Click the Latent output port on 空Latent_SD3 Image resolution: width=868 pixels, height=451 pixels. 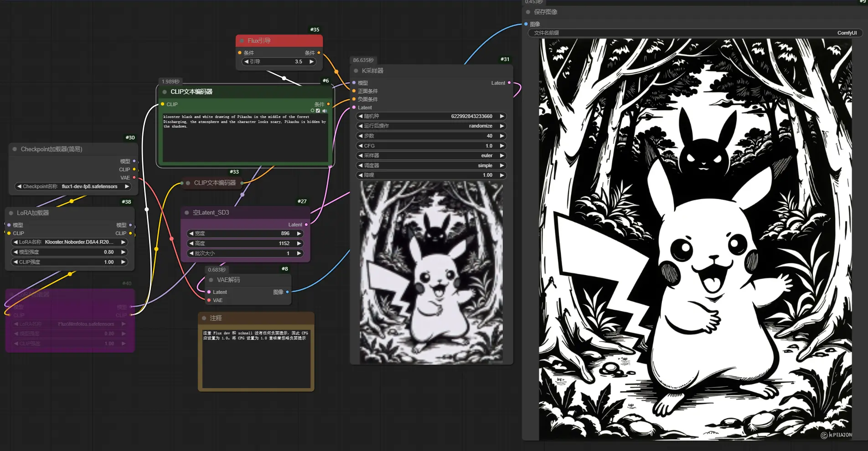(306, 225)
